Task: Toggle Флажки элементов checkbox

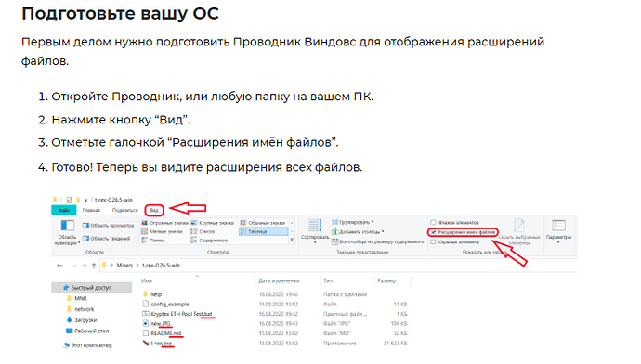Action: [x=433, y=222]
